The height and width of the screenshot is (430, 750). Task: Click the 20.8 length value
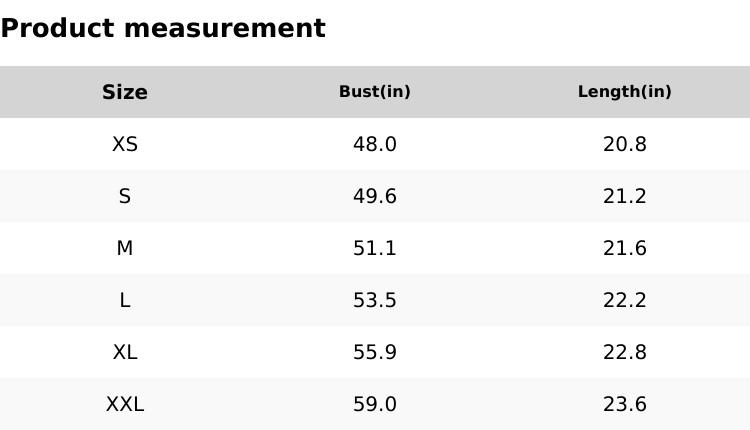click(x=625, y=144)
